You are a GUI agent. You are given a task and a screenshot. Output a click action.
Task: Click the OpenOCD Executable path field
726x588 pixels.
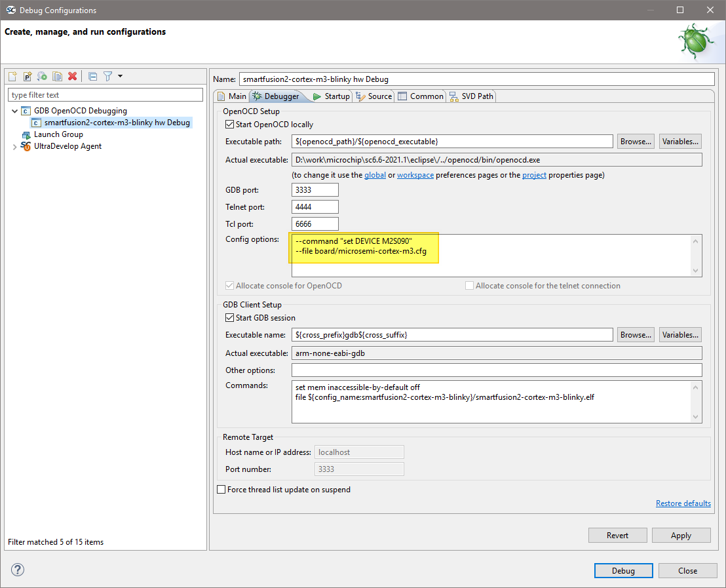tap(452, 142)
